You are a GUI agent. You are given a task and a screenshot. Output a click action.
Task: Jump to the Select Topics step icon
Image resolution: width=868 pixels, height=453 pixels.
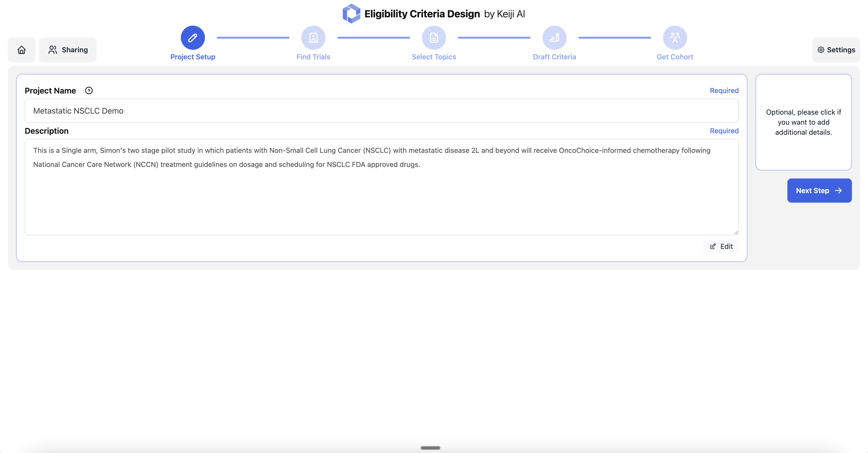(434, 38)
